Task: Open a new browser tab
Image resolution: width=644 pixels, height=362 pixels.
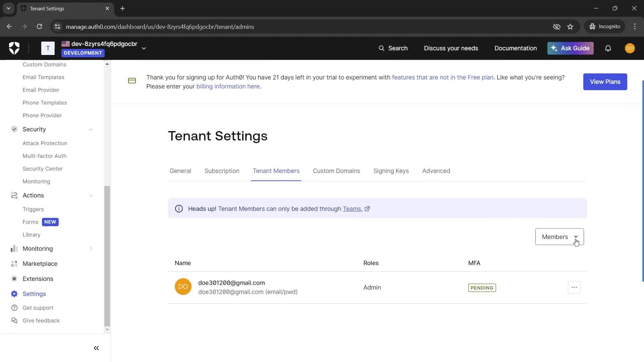Action: point(122,8)
